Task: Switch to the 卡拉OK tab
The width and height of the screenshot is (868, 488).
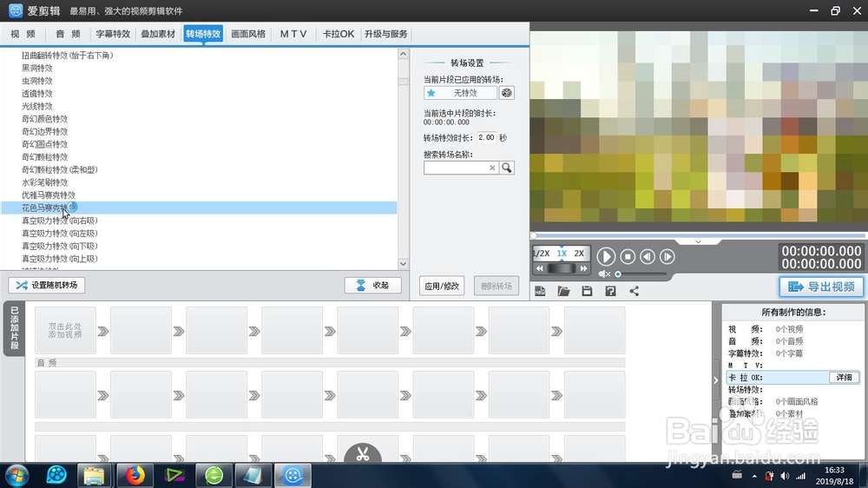Action: pyautogui.click(x=339, y=34)
